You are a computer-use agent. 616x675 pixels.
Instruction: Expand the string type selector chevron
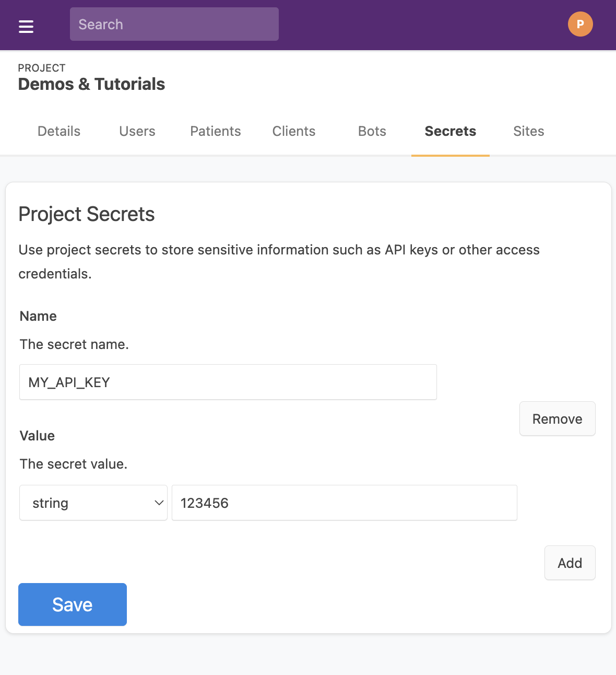pos(158,503)
